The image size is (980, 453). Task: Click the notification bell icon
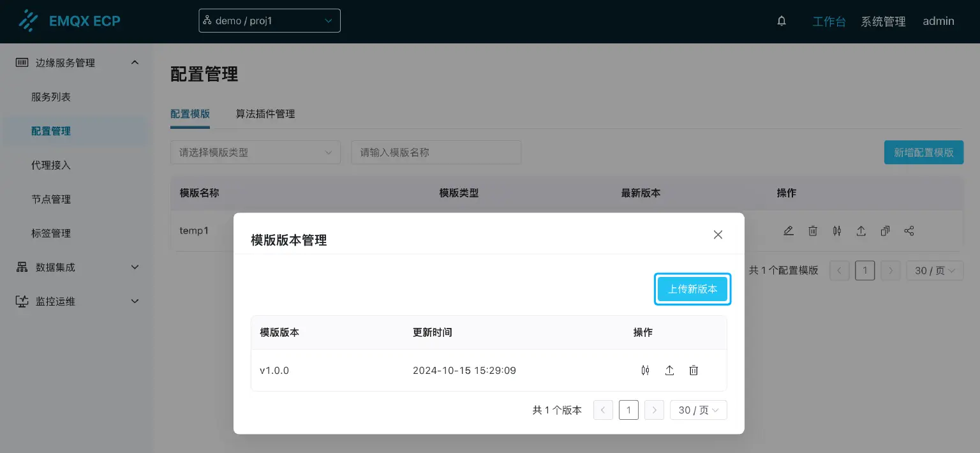[x=782, y=21]
